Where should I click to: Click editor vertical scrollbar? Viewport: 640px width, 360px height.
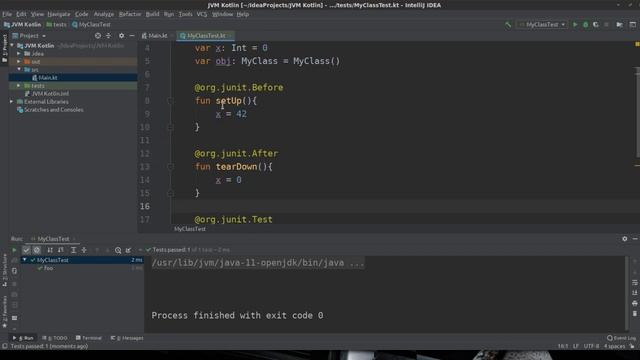click(x=638, y=111)
